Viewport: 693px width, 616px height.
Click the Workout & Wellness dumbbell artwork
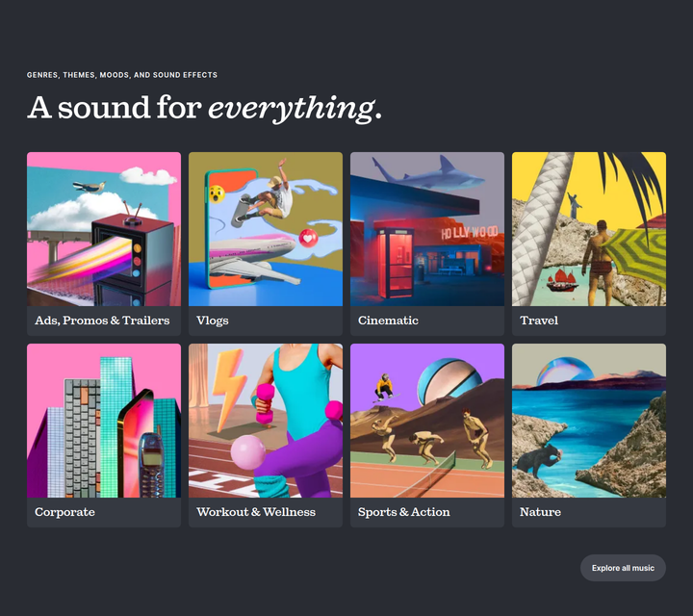point(266,421)
